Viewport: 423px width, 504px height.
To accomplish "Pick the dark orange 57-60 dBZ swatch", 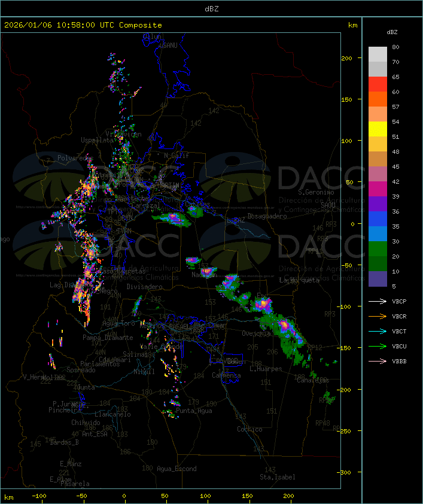I will pos(378,99).
